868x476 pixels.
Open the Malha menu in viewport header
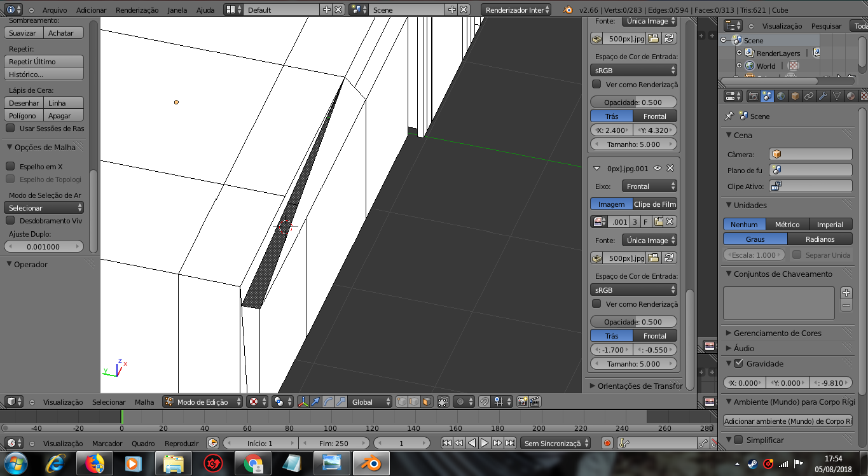pos(144,402)
